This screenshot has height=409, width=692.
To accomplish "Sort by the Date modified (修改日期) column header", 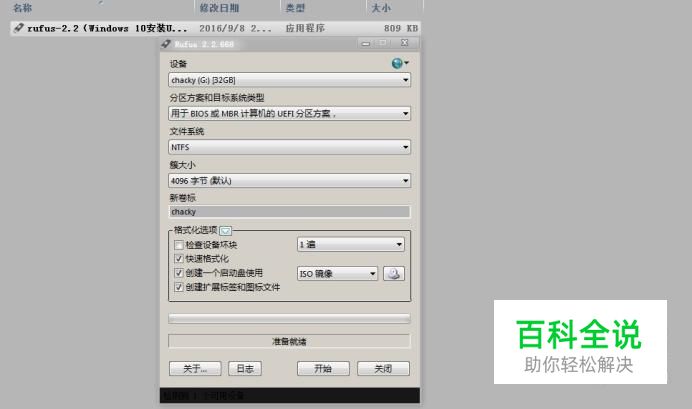I will [x=219, y=8].
